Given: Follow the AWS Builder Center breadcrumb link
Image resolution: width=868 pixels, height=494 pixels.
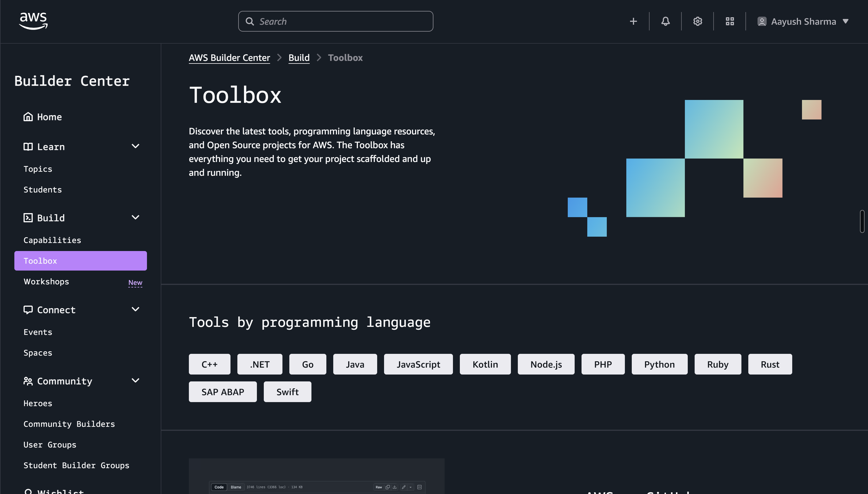Looking at the screenshot, I should tap(230, 58).
